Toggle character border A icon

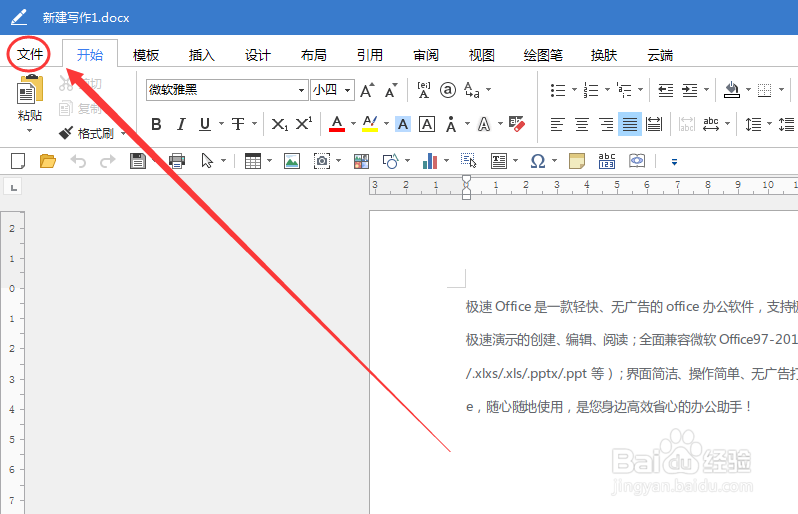point(426,124)
